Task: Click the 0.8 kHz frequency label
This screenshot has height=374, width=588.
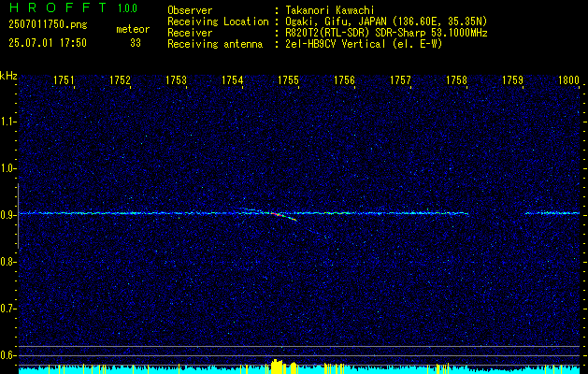Action: tap(7, 262)
